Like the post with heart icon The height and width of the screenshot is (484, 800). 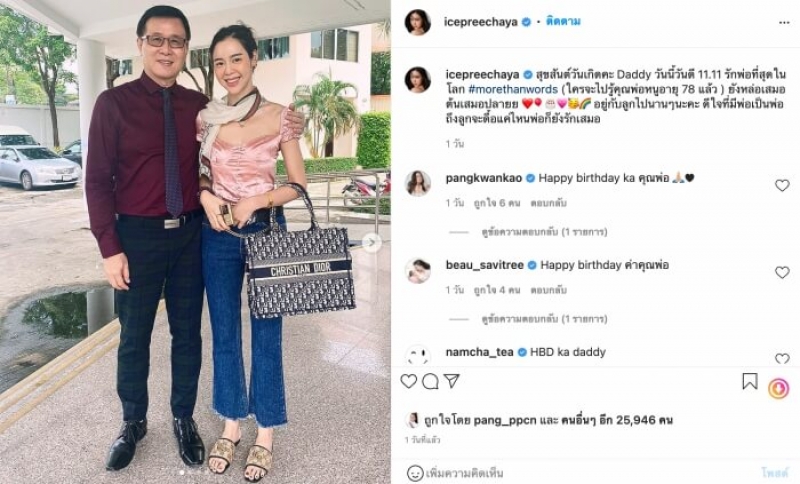(409, 381)
